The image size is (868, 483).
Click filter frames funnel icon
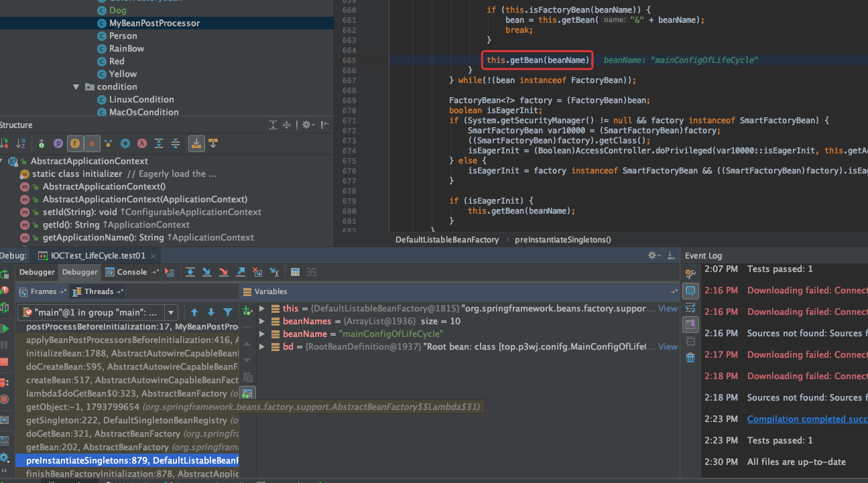(x=228, y=312)
